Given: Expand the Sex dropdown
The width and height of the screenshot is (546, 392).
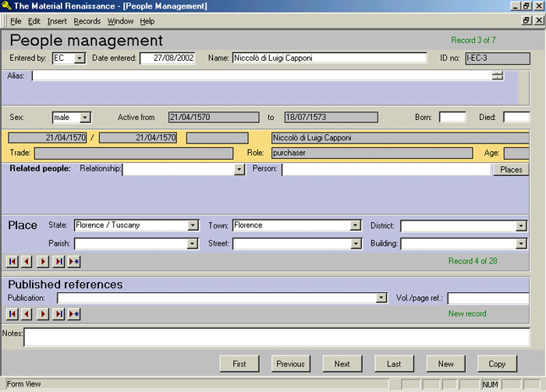Looking at the screenshot, I should tap(85, 118).
